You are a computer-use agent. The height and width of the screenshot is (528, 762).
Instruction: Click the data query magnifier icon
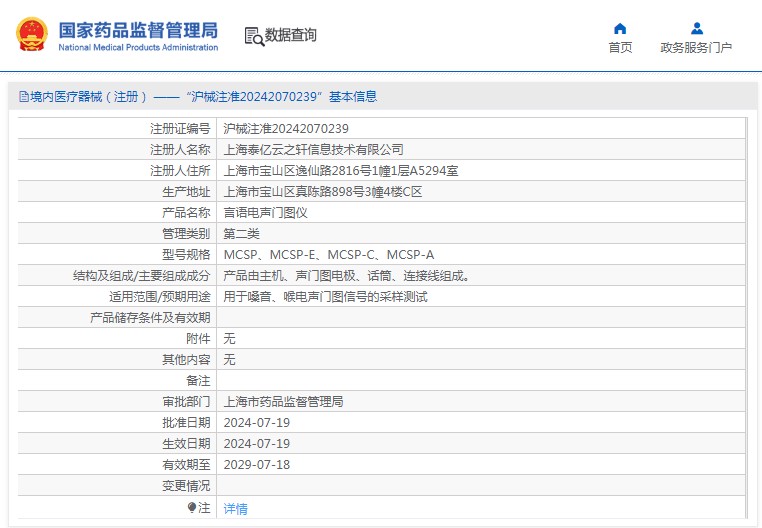pyautogui.click(x=254, y=36)
